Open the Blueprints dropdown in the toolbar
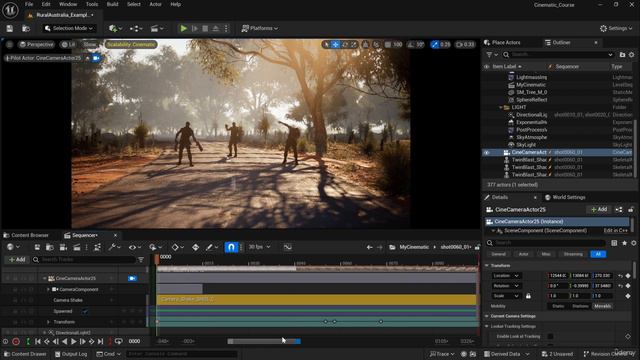640x360 pixels. [136, 28]
